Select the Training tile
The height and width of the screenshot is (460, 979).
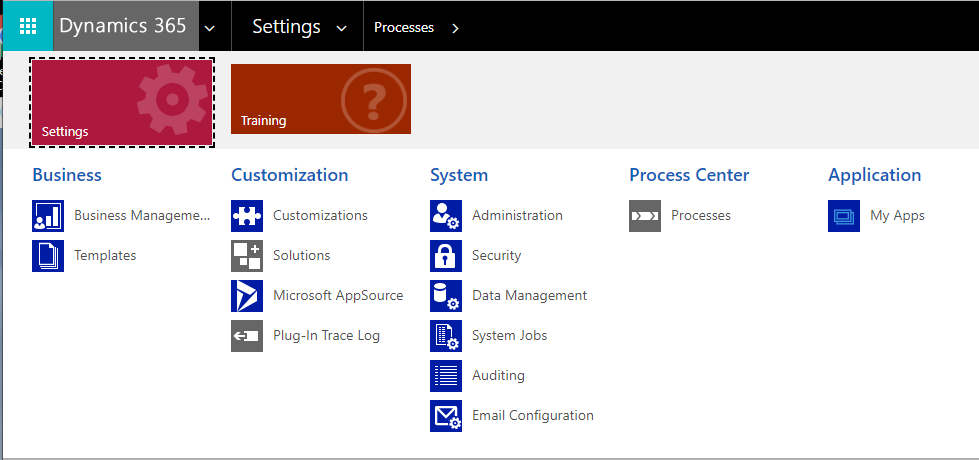coord(321,99)
